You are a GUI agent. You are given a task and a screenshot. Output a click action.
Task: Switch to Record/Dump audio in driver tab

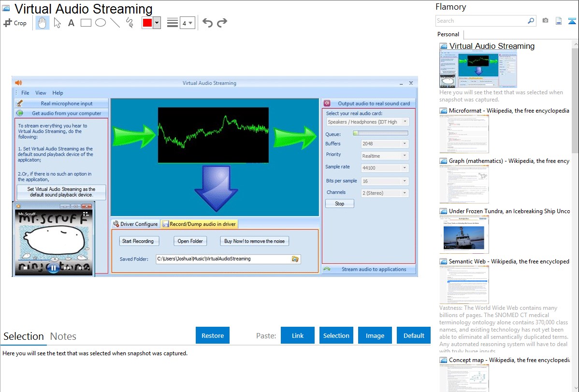199,224
